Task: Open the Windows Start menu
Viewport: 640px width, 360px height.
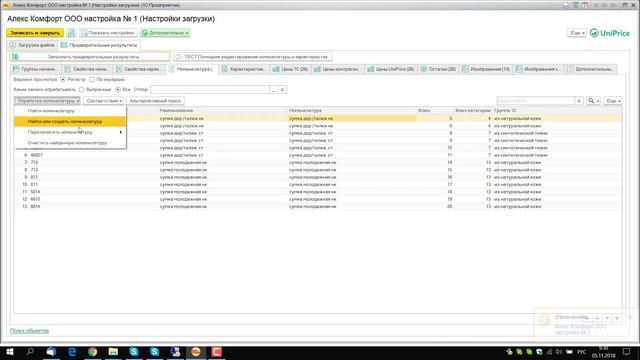Action: pos(9,352)
